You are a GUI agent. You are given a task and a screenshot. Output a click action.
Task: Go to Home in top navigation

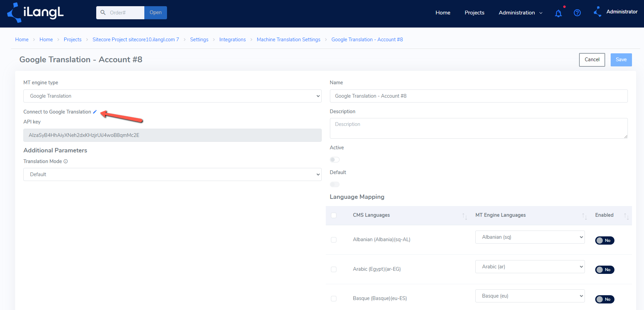(x=443, y=13)
